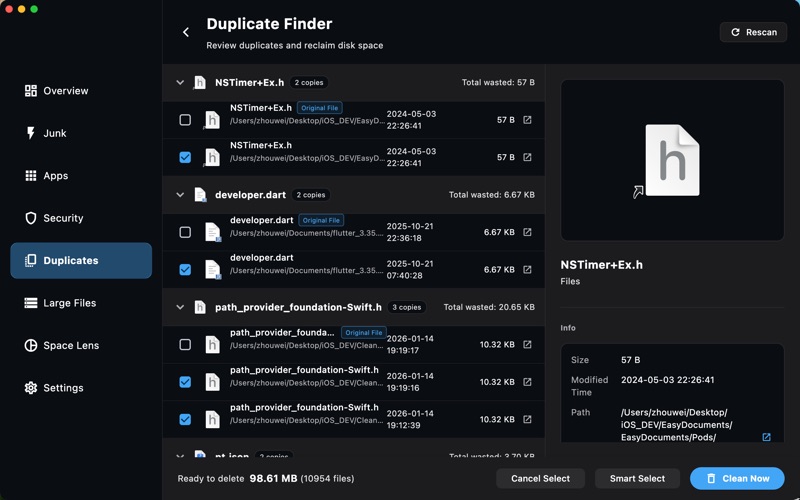800x500 pixels.
Task: Select the Duplicates section
Action: (x=81, y=260)
